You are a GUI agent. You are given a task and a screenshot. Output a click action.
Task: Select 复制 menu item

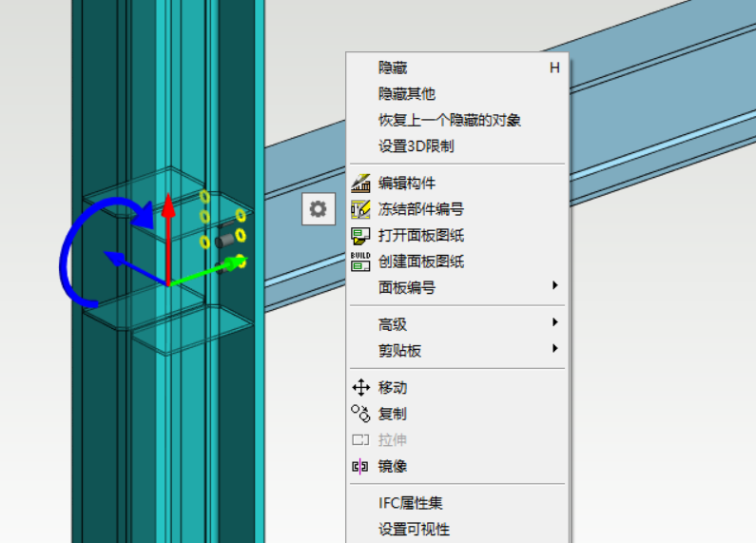(x=457, y=414)
